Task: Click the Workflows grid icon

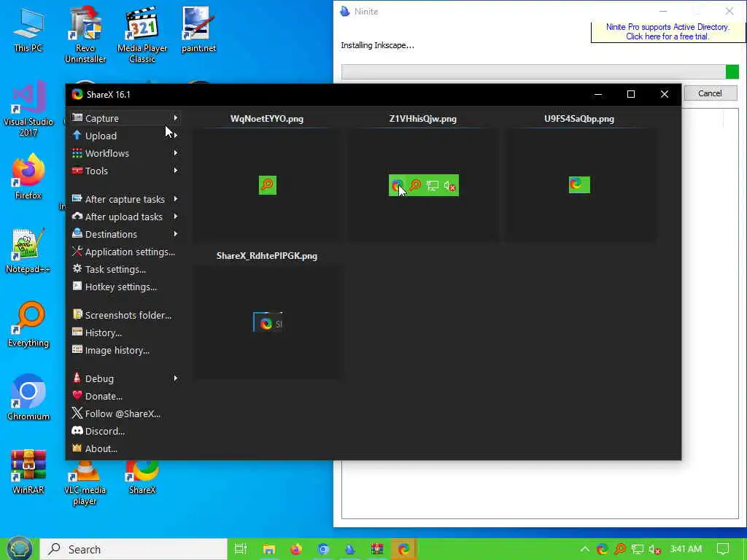Action: click(x=77, y=153)
